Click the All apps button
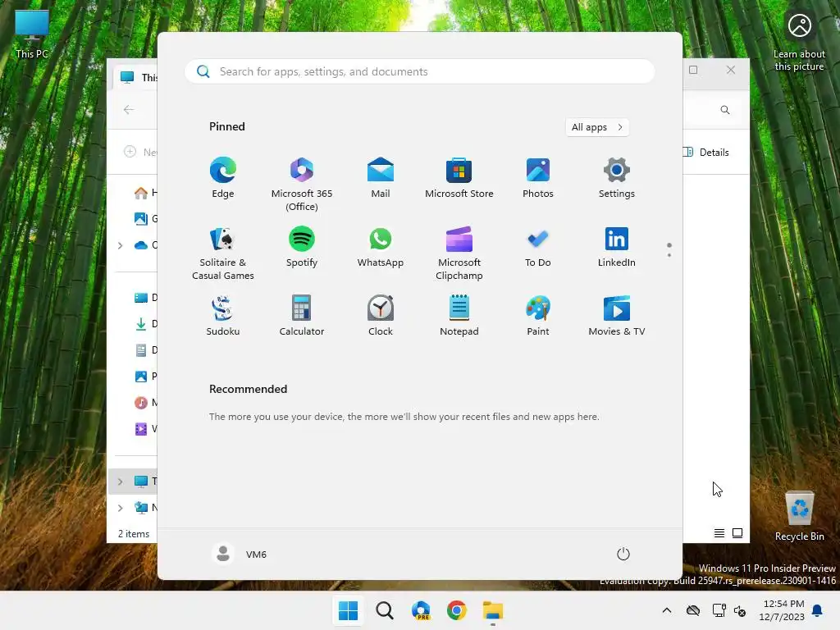The width and height of the screenshot is (840, 630). (597, 127)
